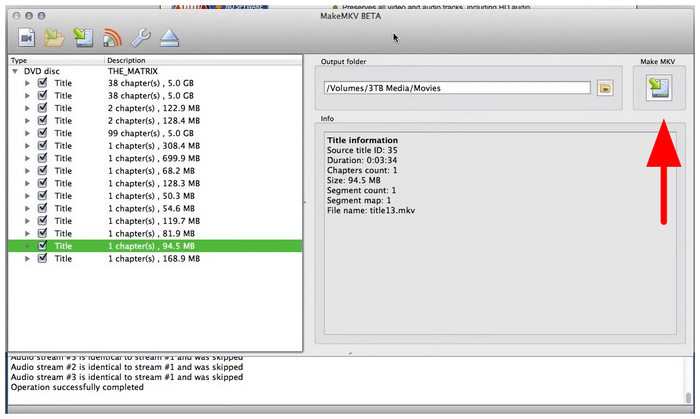This screenshot has height=419, width=700.
Task: Uncheck the 94.5 MB selected title checkbox
Action: (42, 246)
